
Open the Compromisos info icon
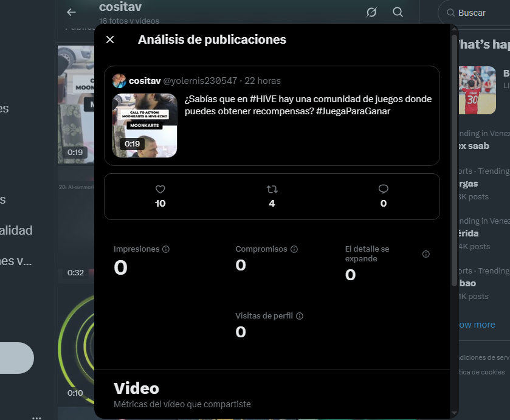tap(294, 249)
